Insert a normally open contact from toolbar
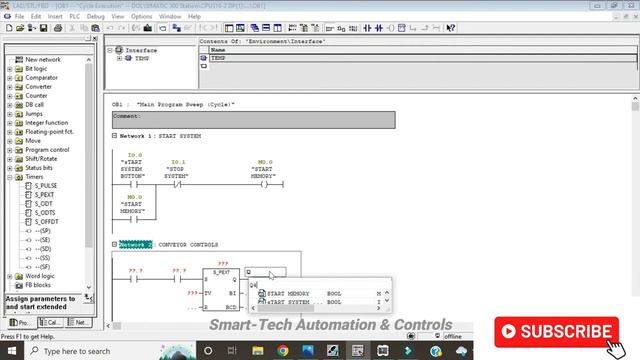Screen dimensions: 640x360 pos(367,28)
